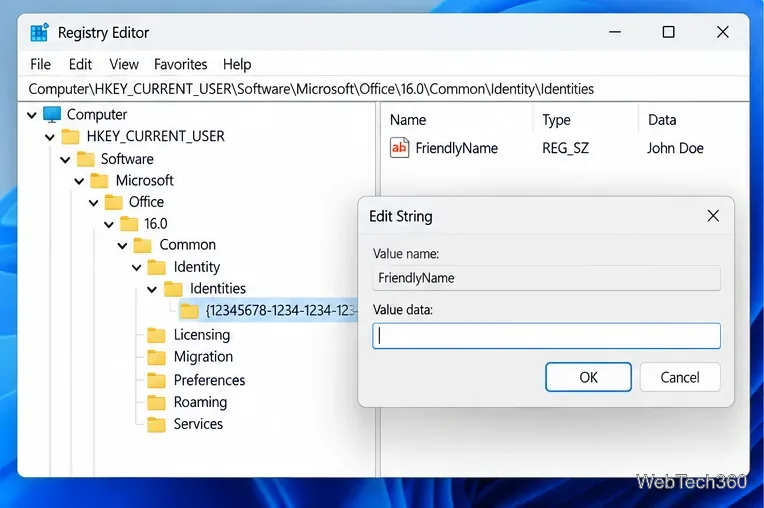Viewport: 764px width, 508px height.
Task: Click the Licensing folder icon
Action: pyautogui.click(x=156, y=335)
